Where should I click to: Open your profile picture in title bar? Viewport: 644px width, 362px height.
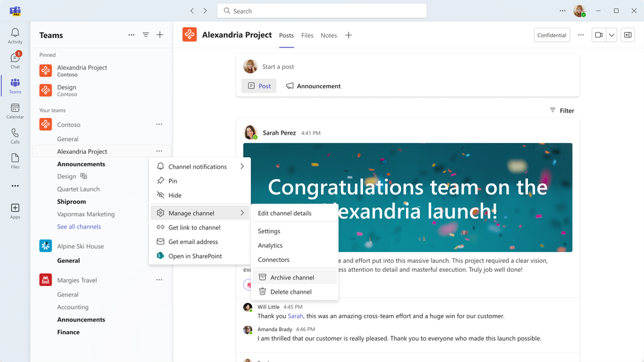pyautogui.click(x=580, y=11)
